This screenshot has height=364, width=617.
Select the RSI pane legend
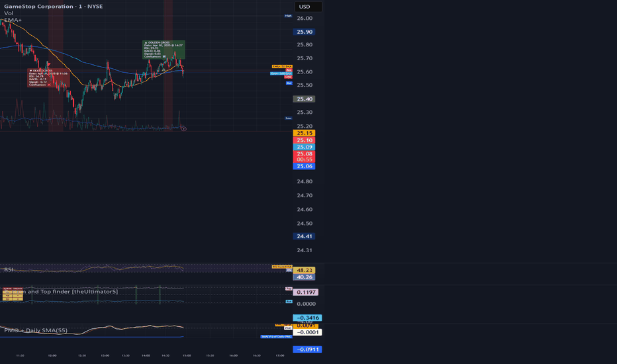click(x=8, y=269)
